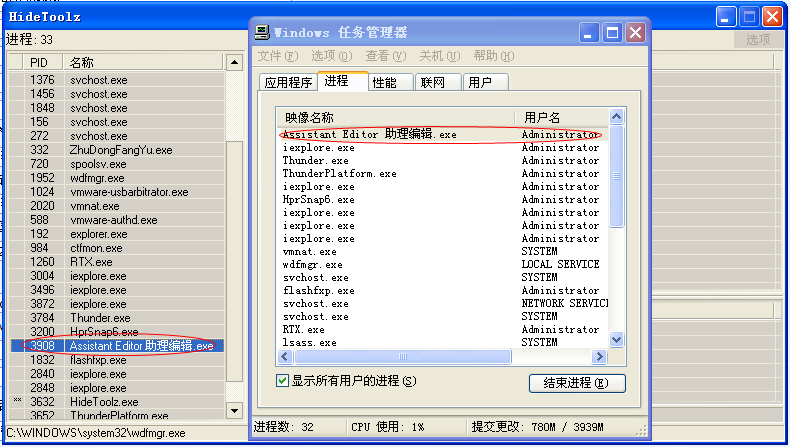The height and width of the screenshot is (447, 790).
Task: Sort HideToolz list by PID header
Action: (x=42, y=62)
